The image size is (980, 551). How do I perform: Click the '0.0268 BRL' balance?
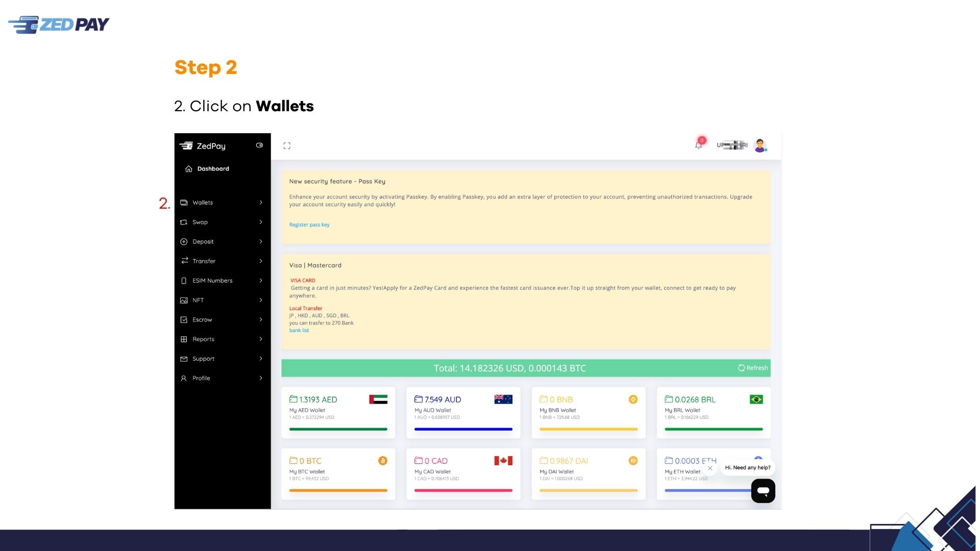click(695, 399)
